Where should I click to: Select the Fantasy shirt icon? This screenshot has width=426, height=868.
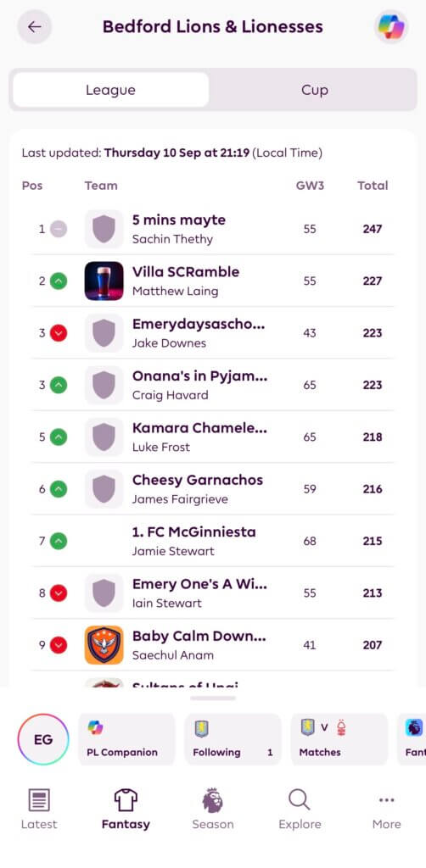pyautogui.click(x=126, y=800)
